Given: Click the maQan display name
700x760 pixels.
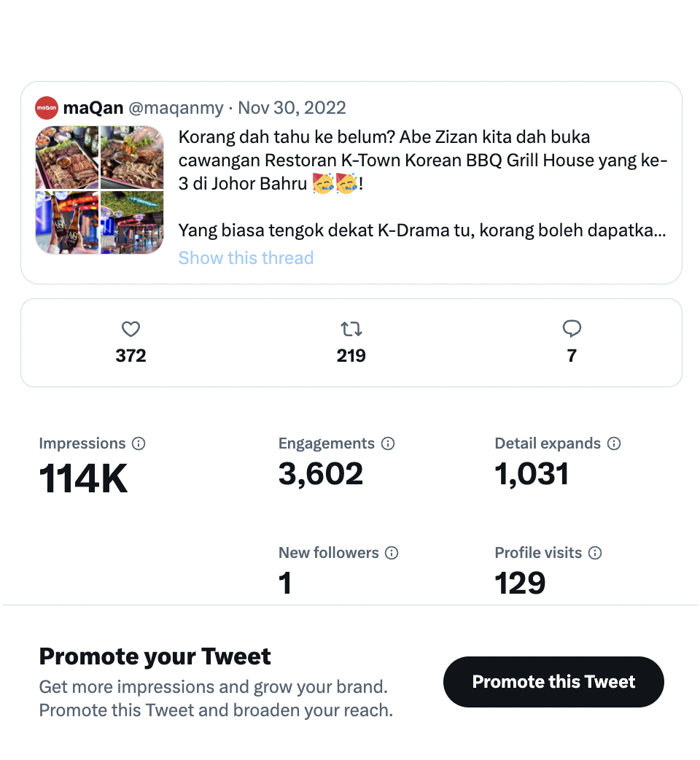Looking at the screenshot, I should 93,108.
